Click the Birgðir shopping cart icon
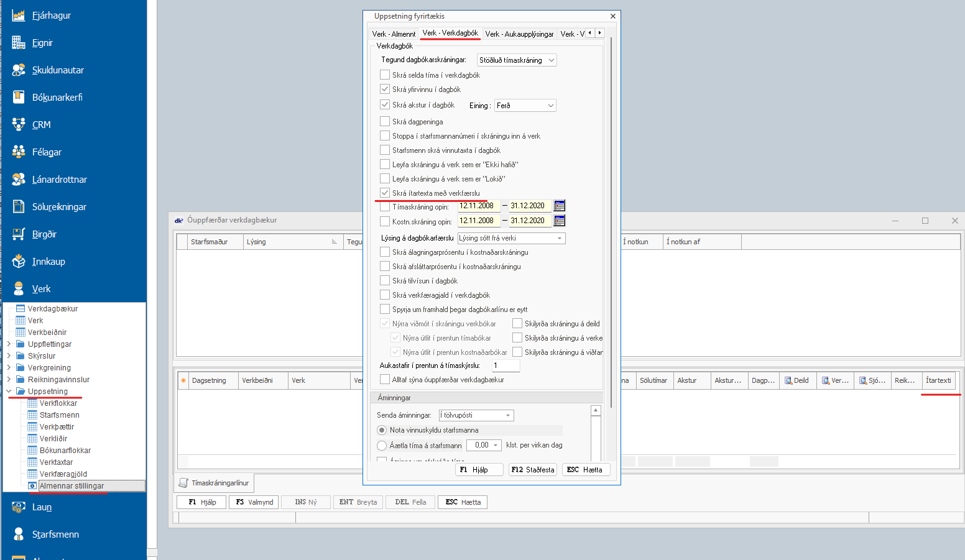Viewport: 965px width, 560px height. click(x=19, y=234)
